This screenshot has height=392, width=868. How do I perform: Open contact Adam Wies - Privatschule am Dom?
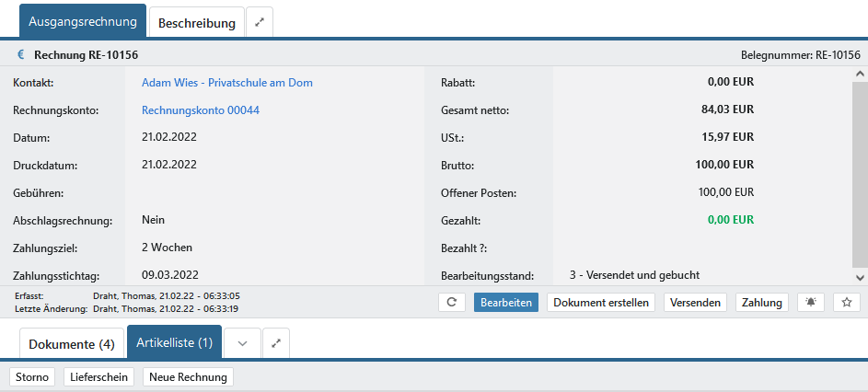[226, 83]
